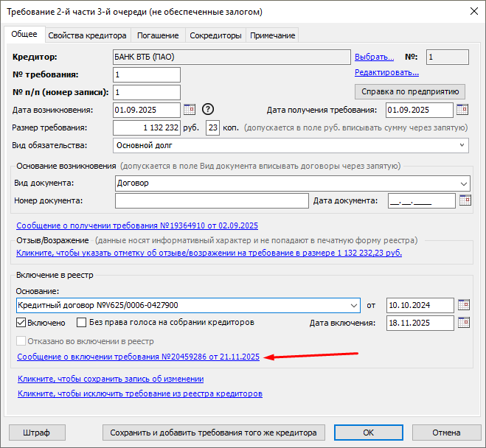Expand the Вид документа dropdown
Screen dimensions: 486x448
(x=462, y=183)
